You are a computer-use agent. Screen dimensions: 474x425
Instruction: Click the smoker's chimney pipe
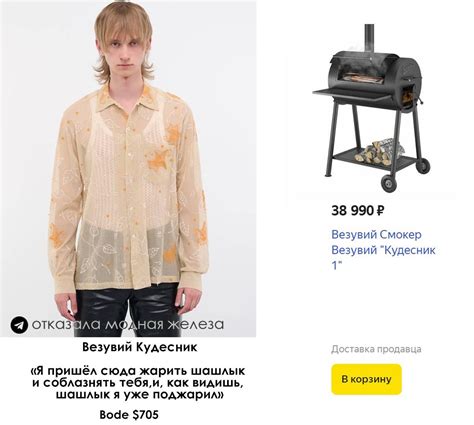369,38
